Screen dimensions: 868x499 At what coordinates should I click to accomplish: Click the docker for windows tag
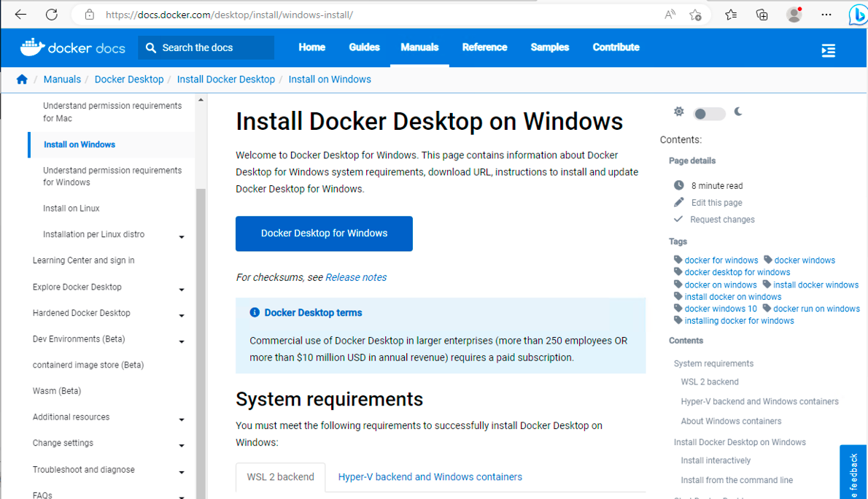721,260
